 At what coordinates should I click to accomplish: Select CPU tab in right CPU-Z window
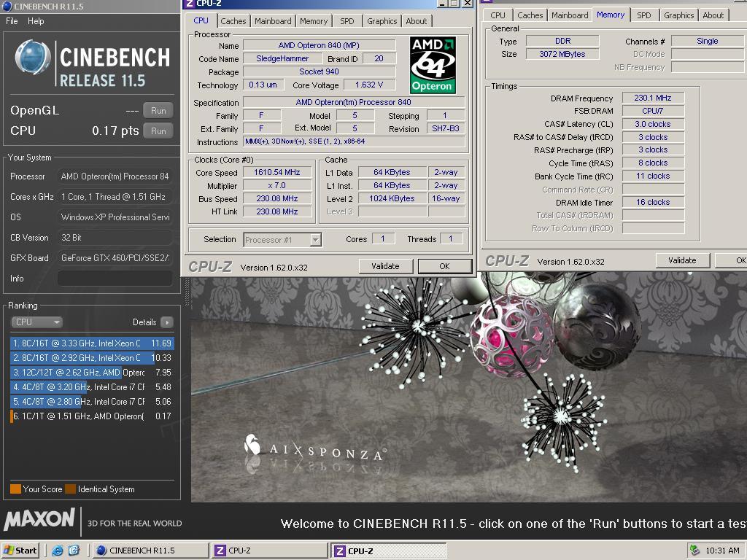(x=498, y=15)
